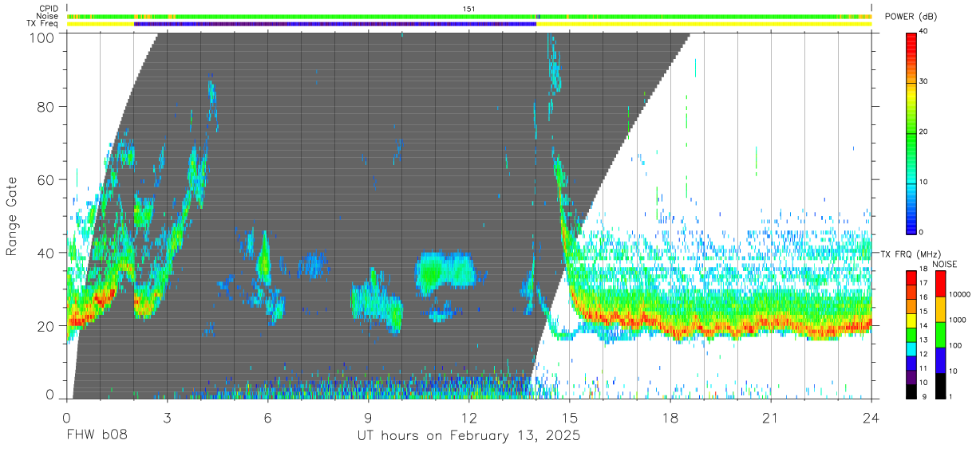Click the red 10000 block in NOISE legend
This screenshot has width=980, height=452.
point(939,284)
